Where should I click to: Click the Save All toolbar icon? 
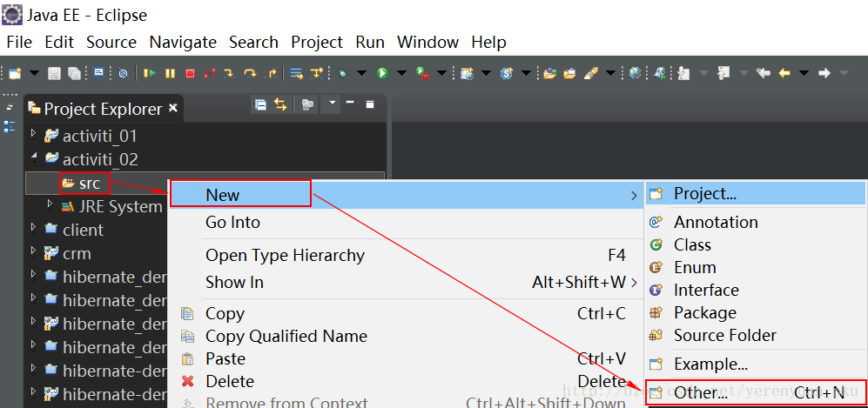(74, 73)
